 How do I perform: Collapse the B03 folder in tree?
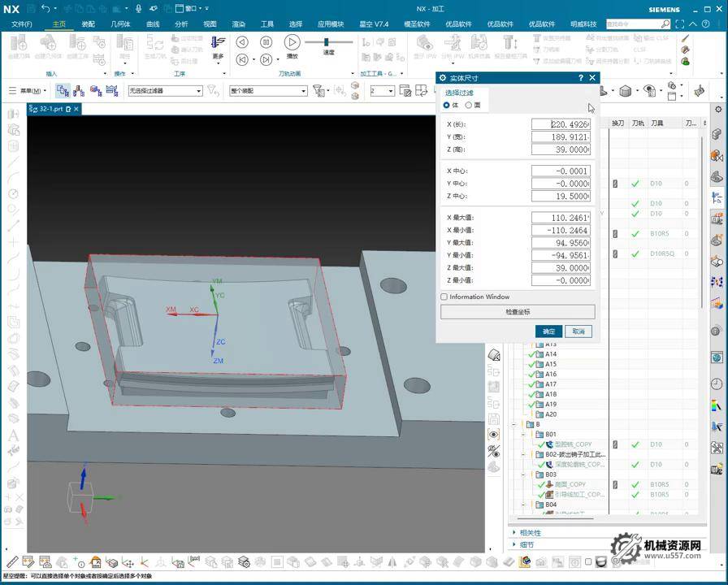[524, 474]
